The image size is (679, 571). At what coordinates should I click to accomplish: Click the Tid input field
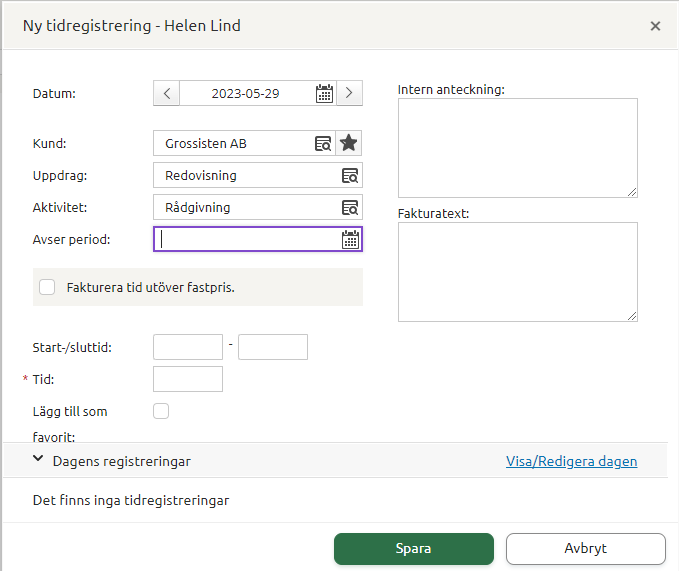click(x=188, y=379)
